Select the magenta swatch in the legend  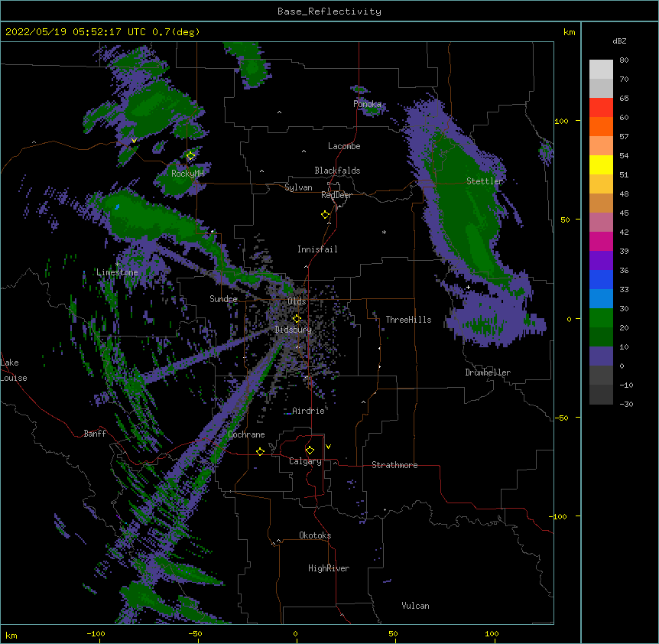(601, 241)
